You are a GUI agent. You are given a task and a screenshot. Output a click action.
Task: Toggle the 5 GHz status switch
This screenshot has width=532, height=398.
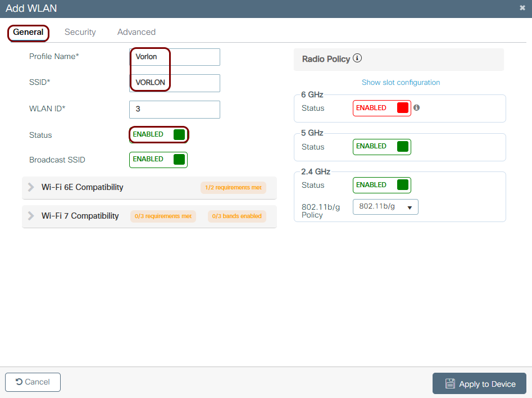click(x=381, y=147)
